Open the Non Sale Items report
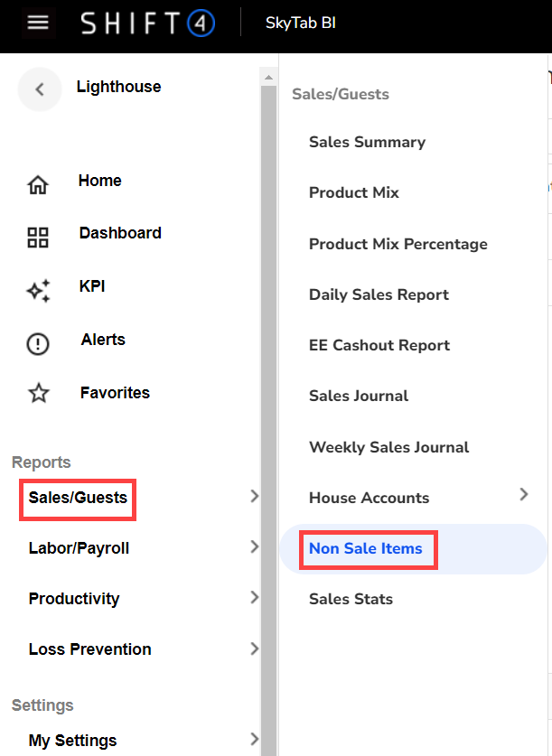Screen dimensions: 552x756 [x=366, y=548]
